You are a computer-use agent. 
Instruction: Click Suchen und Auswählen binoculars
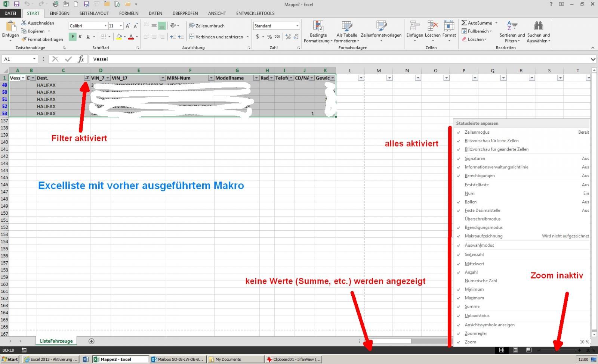(x=538, y=26)
